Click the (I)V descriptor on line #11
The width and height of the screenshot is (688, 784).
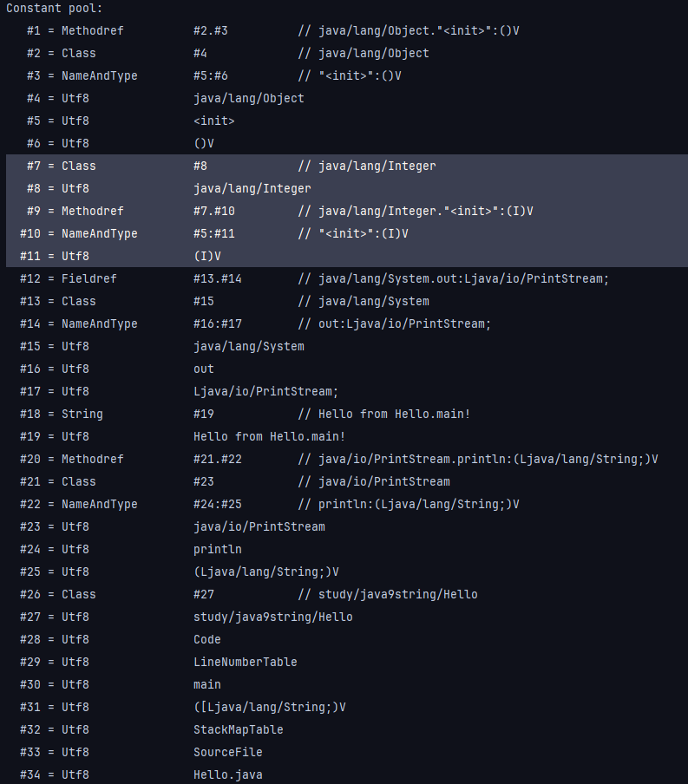[206, 256]
